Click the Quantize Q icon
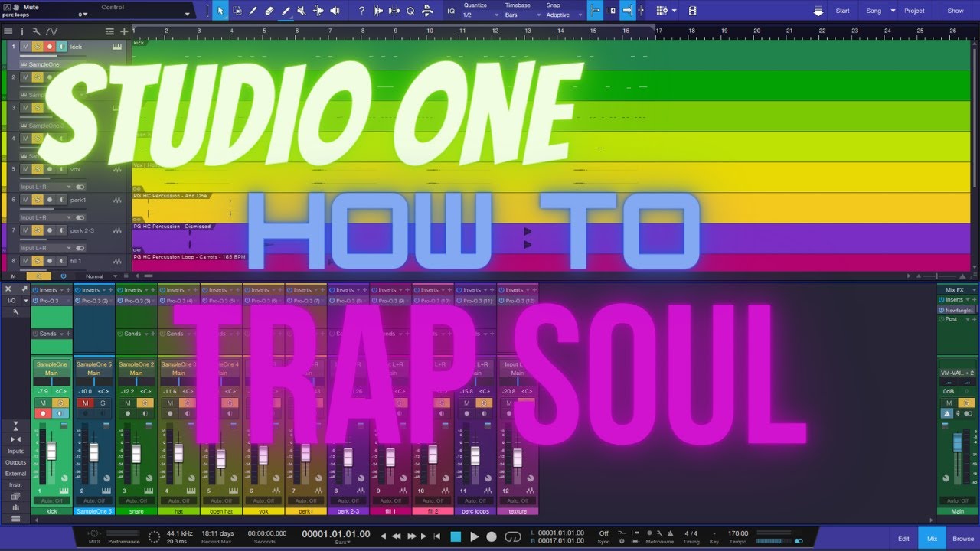Screen dimensions: 980x551 pos(410,11)
